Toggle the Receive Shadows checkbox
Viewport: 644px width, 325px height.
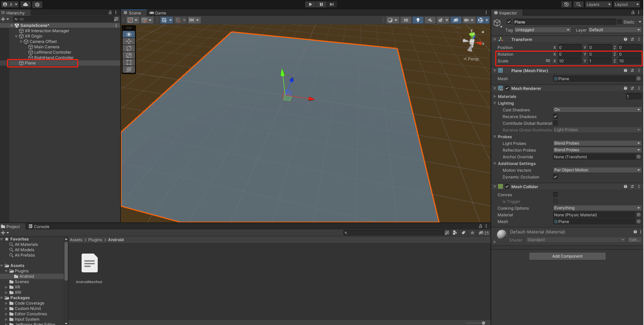click(555, 116)
